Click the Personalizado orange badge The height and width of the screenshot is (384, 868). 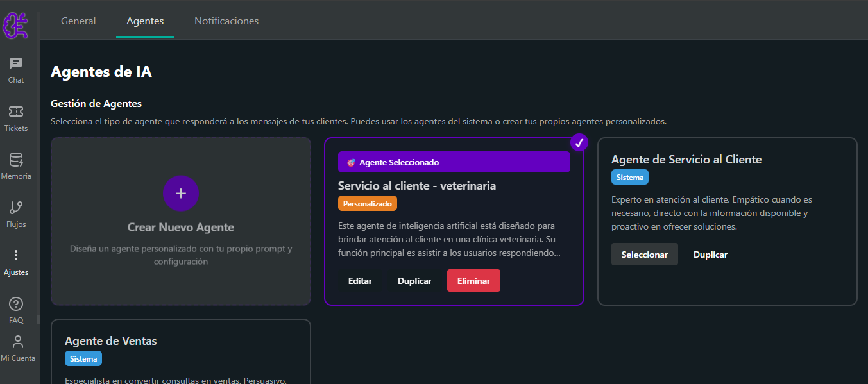point(368,203)
